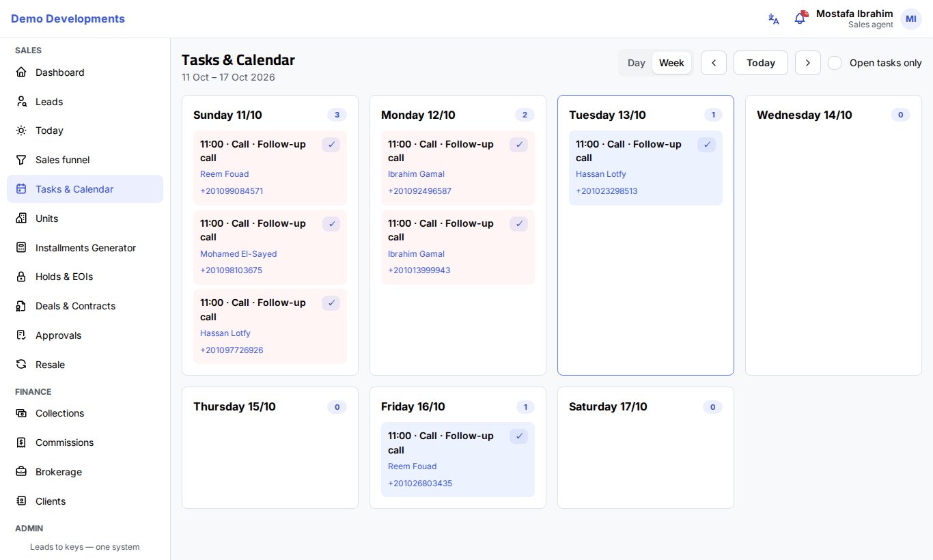Click the Saturday 17/10 heading
933x560 pixels.
point(608,407)
